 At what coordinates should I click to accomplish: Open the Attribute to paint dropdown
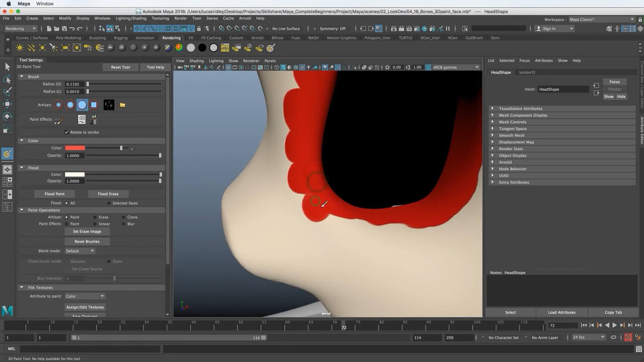(85, 296)
